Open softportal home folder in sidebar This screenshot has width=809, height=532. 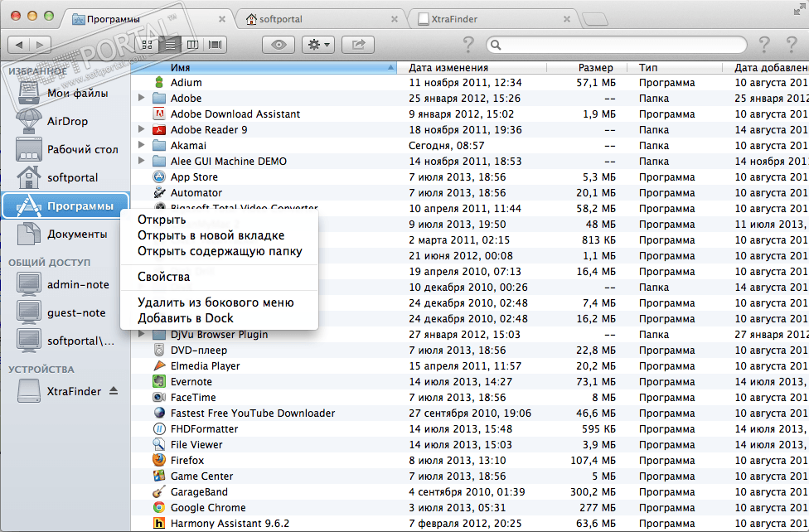(65, 177)
